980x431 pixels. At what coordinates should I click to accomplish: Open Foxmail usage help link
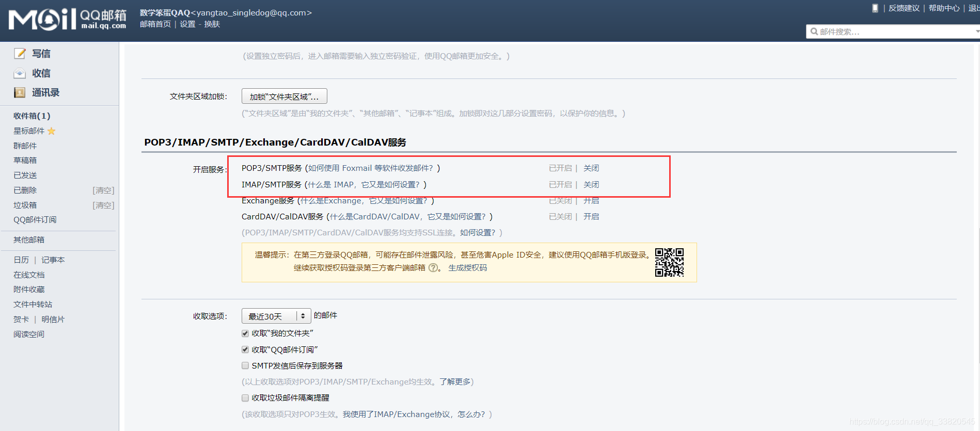[x=371, y=168]
